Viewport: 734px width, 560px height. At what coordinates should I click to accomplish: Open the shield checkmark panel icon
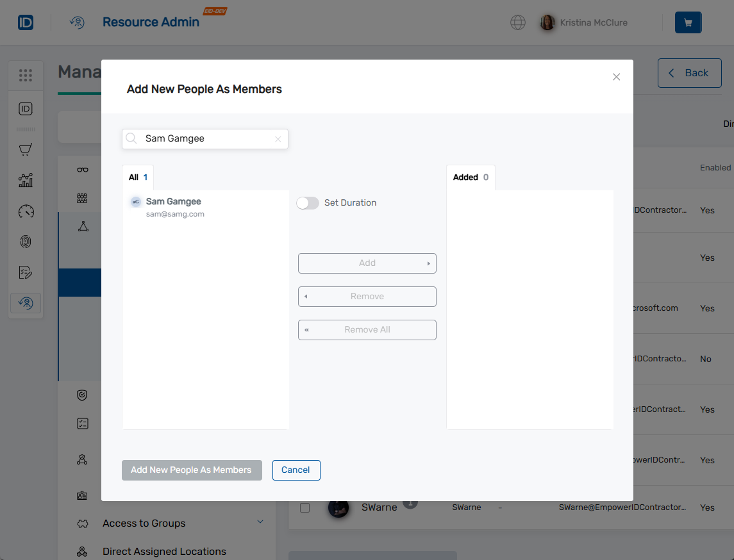click(82, 395)
